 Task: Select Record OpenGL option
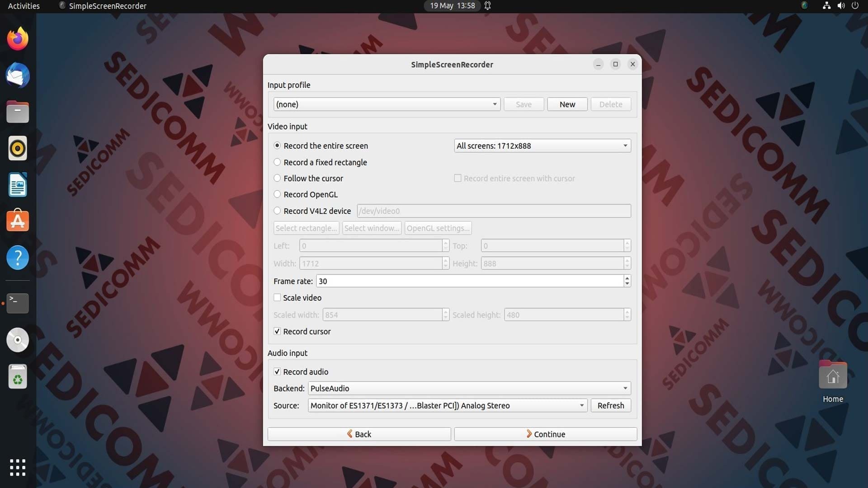pos(306,194)
